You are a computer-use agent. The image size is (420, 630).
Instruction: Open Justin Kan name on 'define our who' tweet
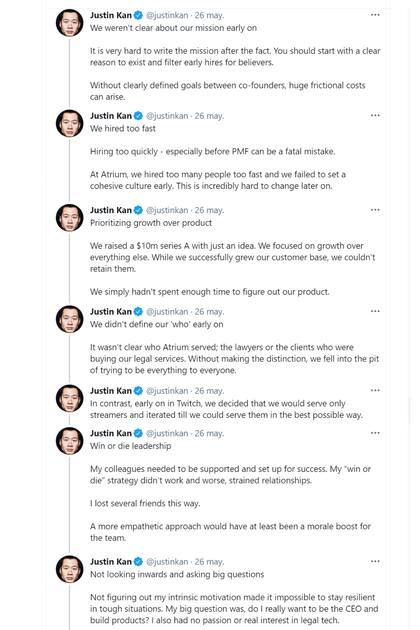111,311
